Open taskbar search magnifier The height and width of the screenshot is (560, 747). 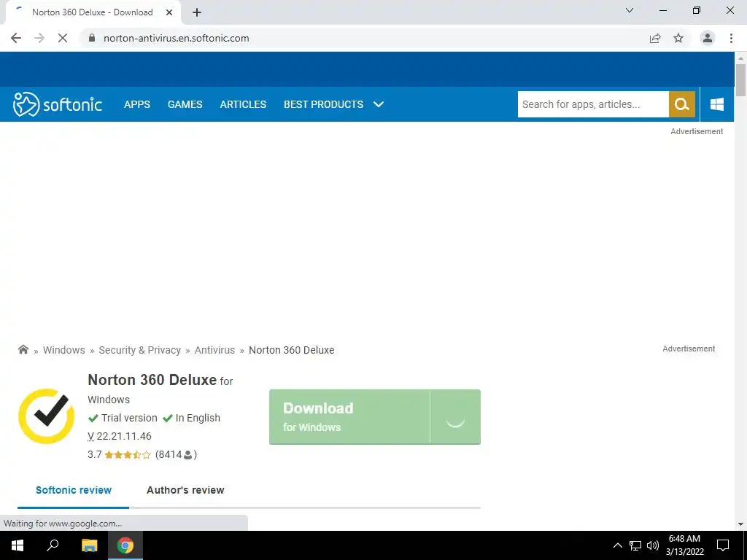pyautogui.click(x=53, y=545)
